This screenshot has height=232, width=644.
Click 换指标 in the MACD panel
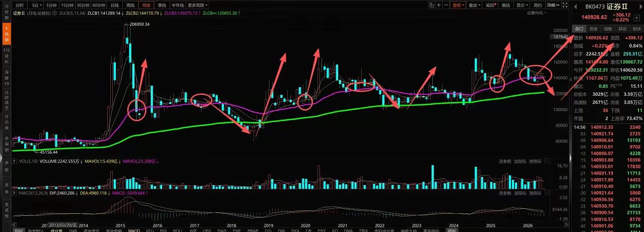pos(535,192)
